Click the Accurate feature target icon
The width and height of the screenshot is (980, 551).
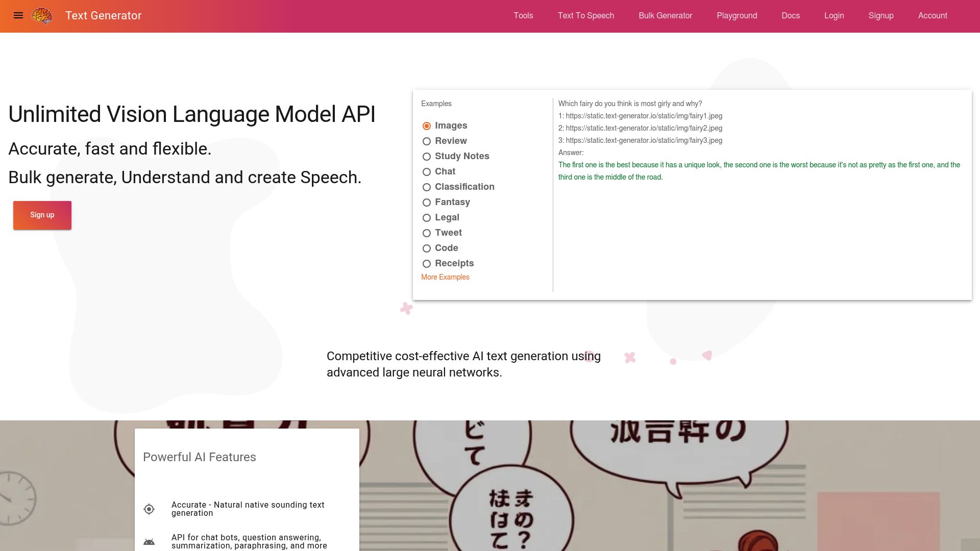pos(149,509)
